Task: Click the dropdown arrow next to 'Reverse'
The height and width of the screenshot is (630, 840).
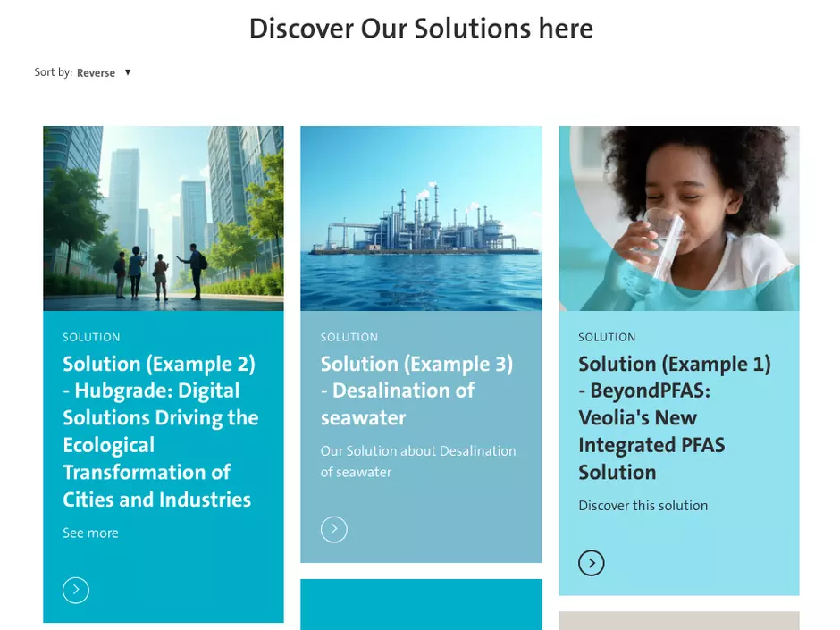Action: coord(128,72)
